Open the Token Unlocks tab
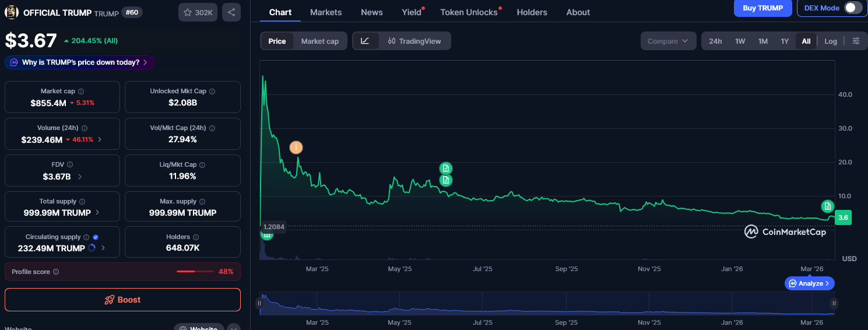 [469, 12]
